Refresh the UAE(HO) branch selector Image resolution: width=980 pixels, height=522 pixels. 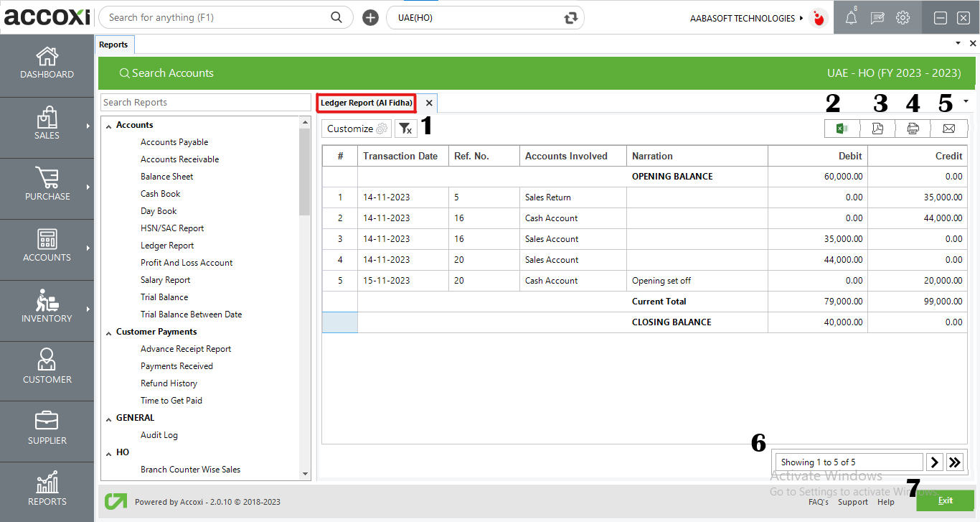point(571,18)
